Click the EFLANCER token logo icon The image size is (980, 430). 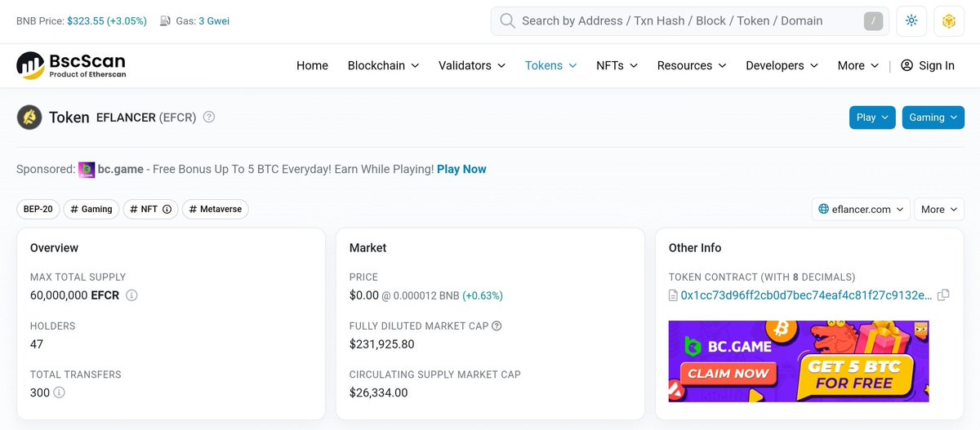29,117
